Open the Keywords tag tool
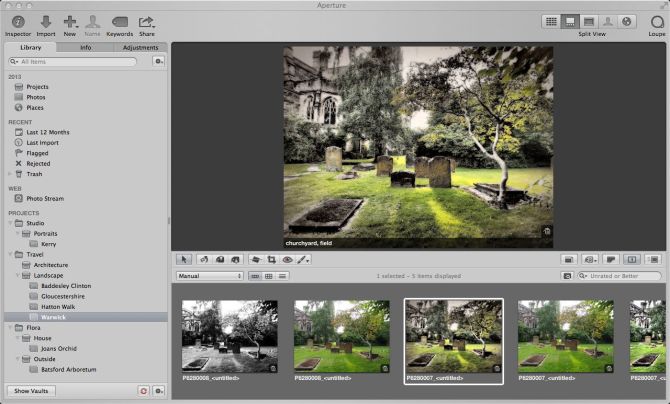The image size is (670, 404). click(x=119, y=21)
